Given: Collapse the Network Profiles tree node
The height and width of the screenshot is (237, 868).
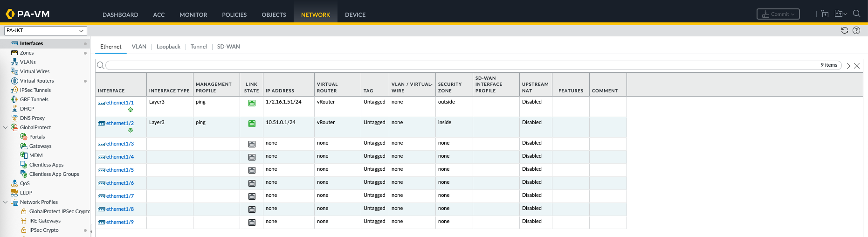Looking at the screenshot, I should point(6,202).
